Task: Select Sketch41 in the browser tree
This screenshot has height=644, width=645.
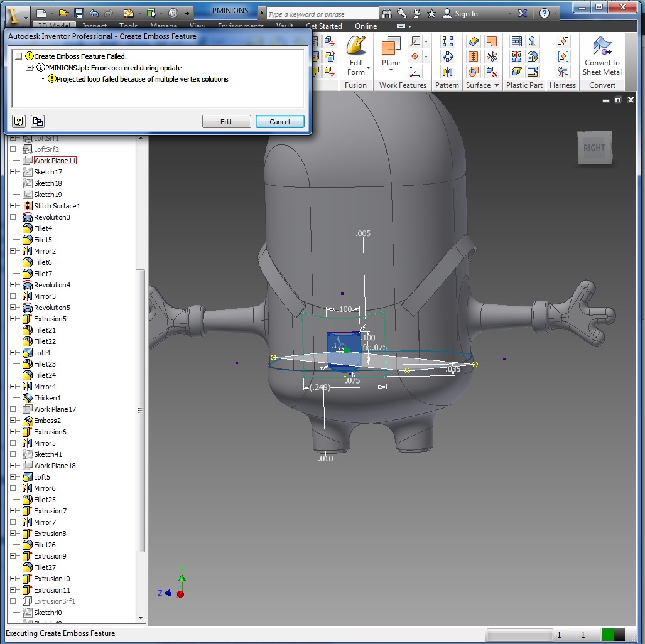Action: pyautogui.click(x=48, y=454)
